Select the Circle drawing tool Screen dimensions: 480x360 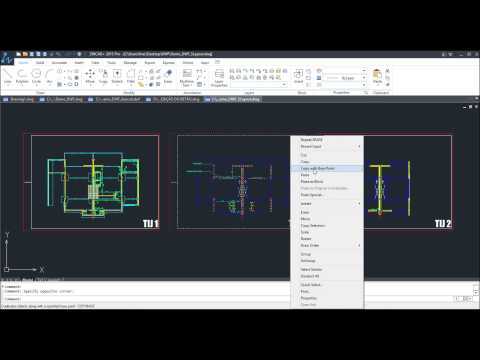click(x=36, y=76)
